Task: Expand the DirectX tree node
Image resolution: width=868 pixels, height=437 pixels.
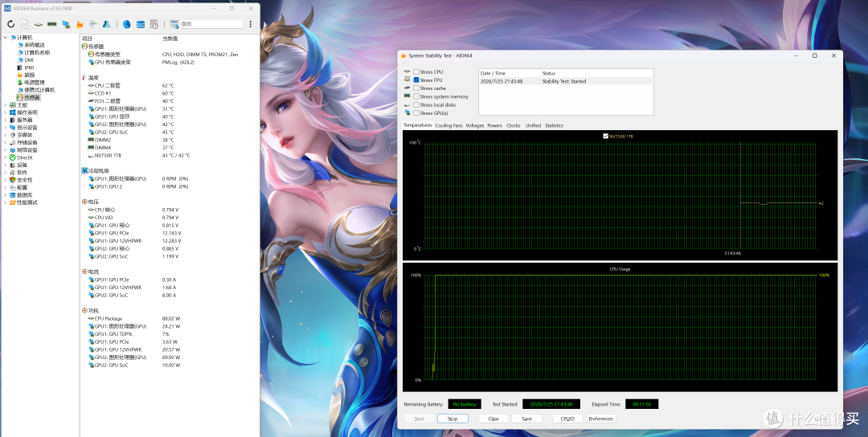Action: click(6, 157)
